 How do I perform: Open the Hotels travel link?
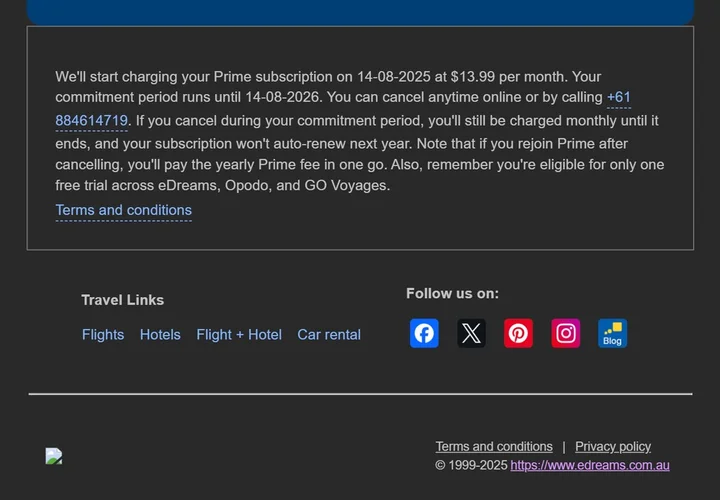pyautogui.click(x=160, y=335)
